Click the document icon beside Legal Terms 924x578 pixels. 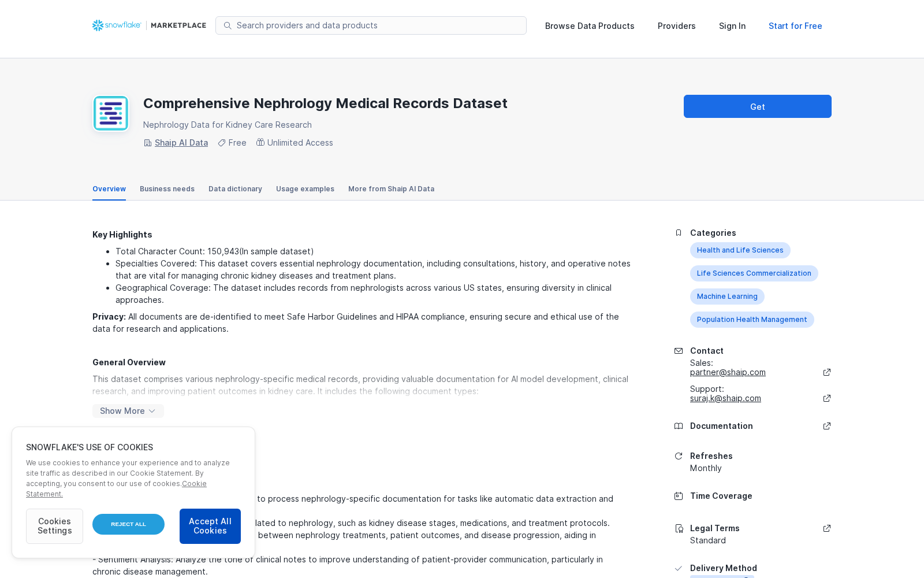(679, 528)
